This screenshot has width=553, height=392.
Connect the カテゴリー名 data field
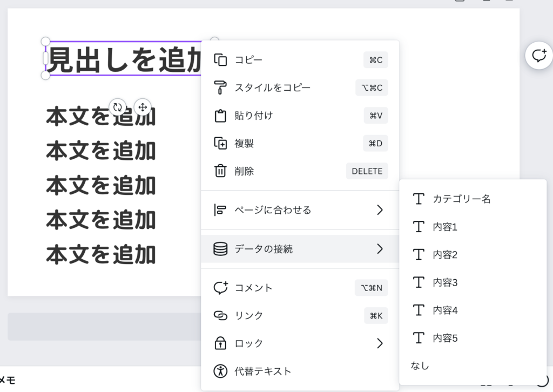pos(461,199)
